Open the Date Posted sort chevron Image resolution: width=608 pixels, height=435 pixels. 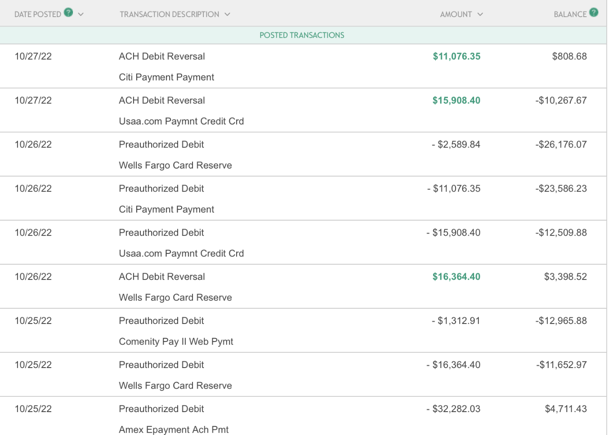pos(81,14)
